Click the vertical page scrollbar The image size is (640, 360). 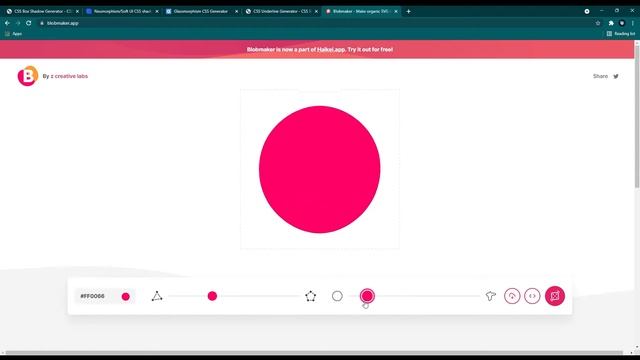pos(637,116)
